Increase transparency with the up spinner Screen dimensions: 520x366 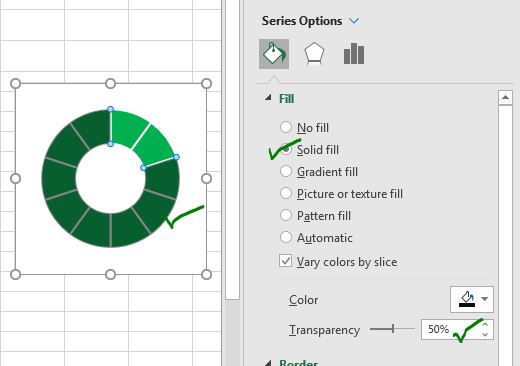coord(485,324)
